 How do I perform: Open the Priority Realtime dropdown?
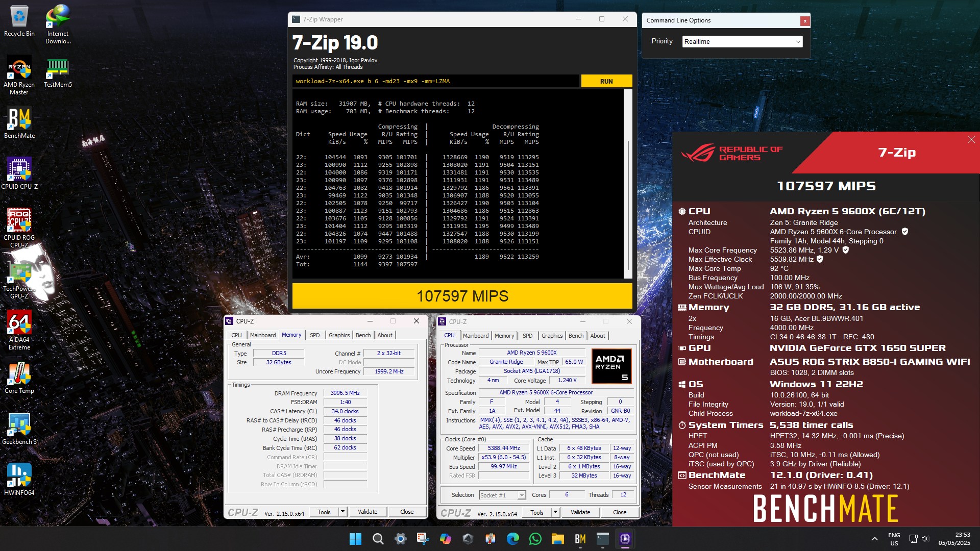742,41
